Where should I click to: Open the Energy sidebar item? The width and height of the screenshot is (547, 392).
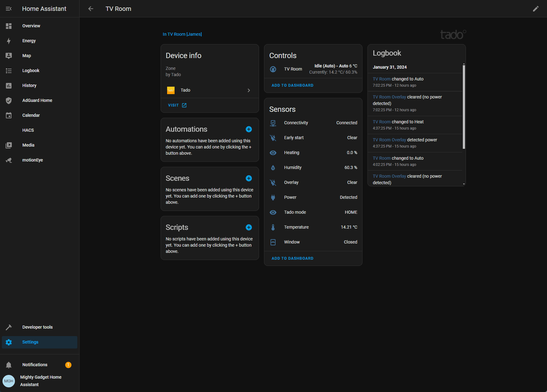[29, 41]
